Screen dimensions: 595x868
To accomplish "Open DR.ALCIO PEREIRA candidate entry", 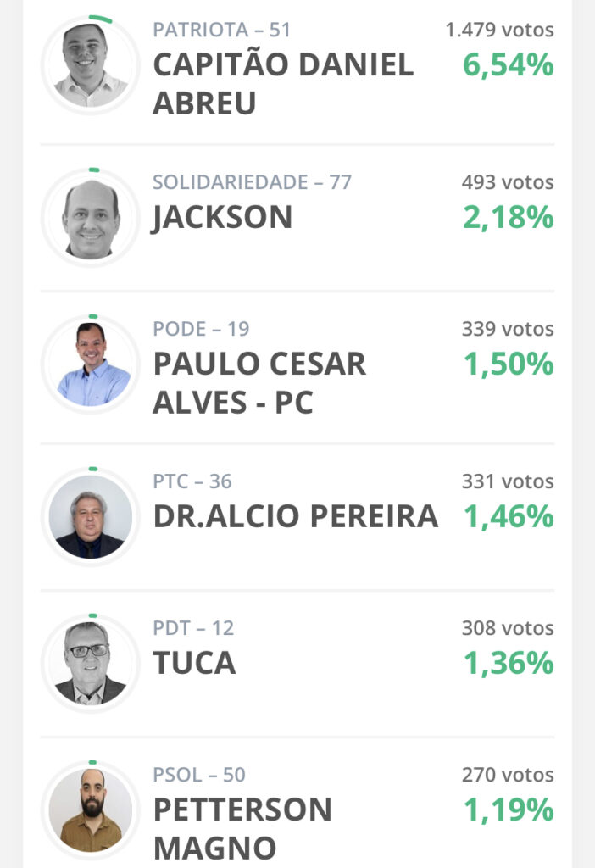I will pyautogui.click(x=296, y=516).
